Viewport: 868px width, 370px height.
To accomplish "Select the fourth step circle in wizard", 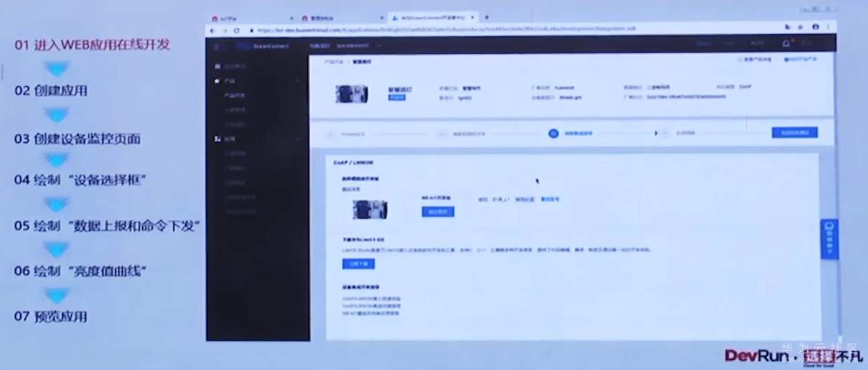I will pos(664,133).
